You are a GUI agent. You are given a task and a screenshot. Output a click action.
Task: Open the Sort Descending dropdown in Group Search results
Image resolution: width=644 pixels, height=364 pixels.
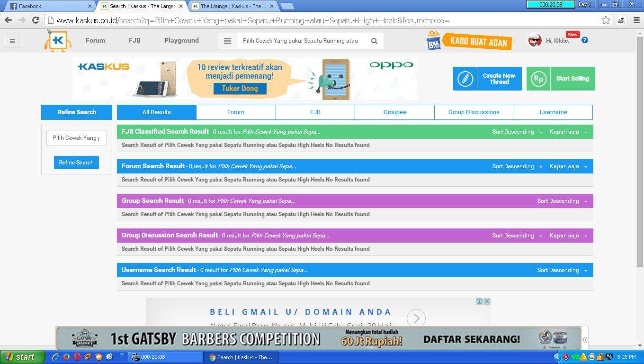click(x=562, y=201)
